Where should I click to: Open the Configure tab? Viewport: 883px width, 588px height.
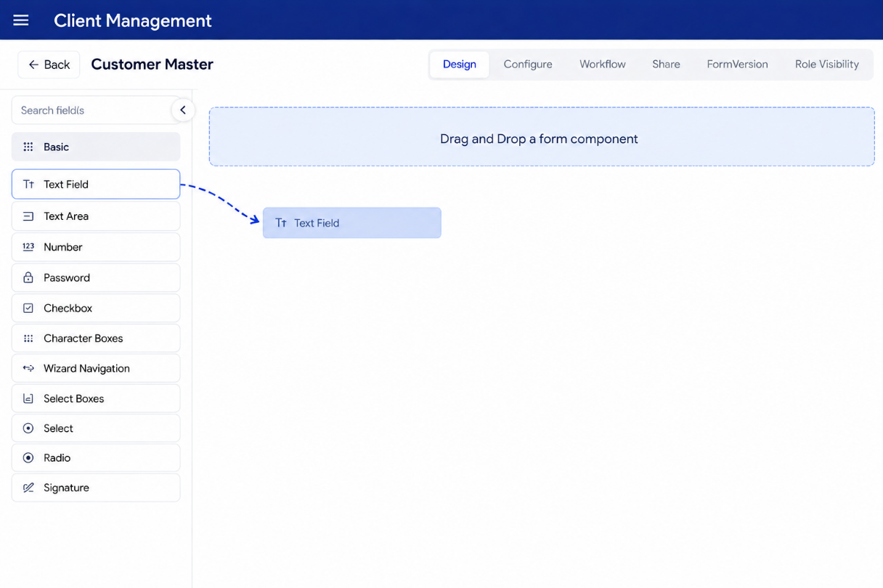click(x=528, y=64)
